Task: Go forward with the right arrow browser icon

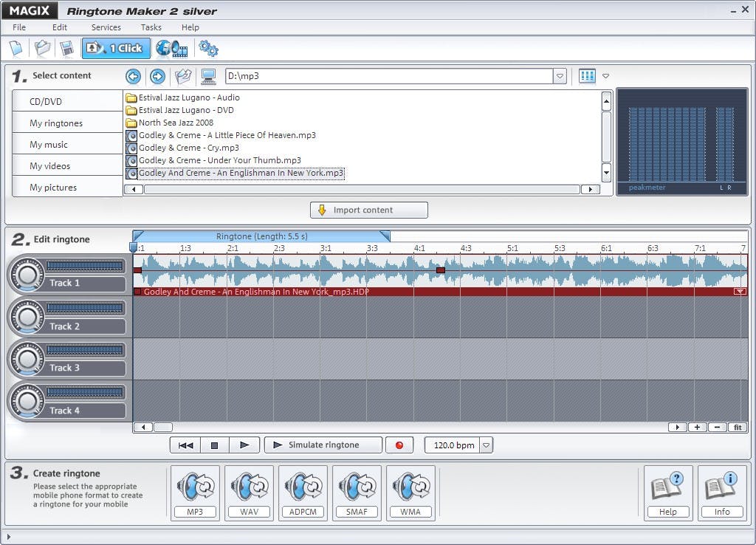Action: (x=157, y=76)
